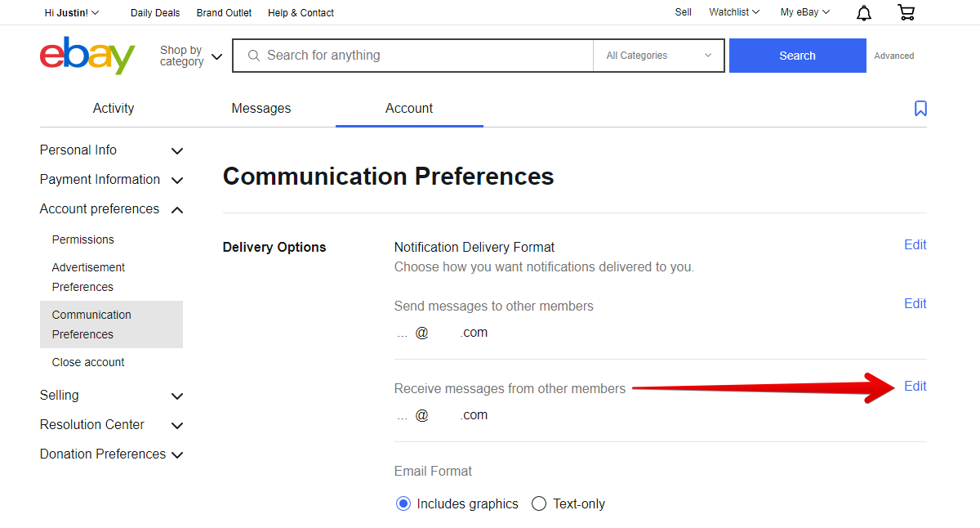Edit Send messages to other members
Viewport: 980px width, 528px height.
915,304
